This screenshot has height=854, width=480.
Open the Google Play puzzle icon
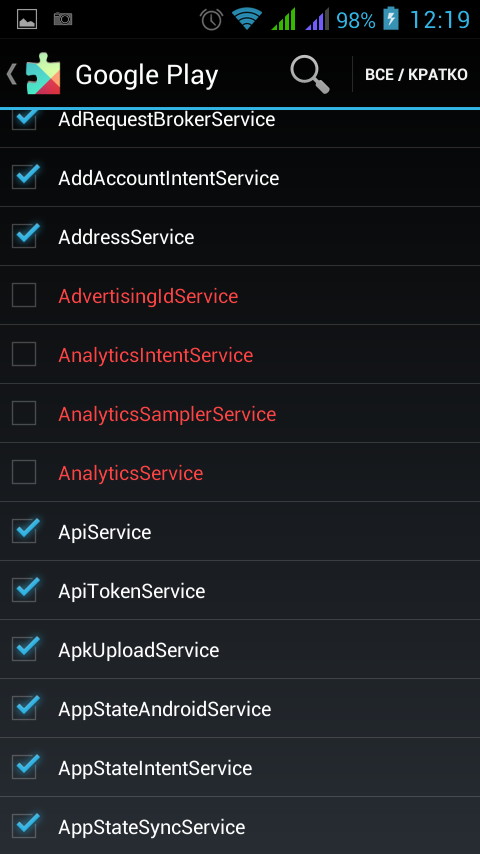43,74
